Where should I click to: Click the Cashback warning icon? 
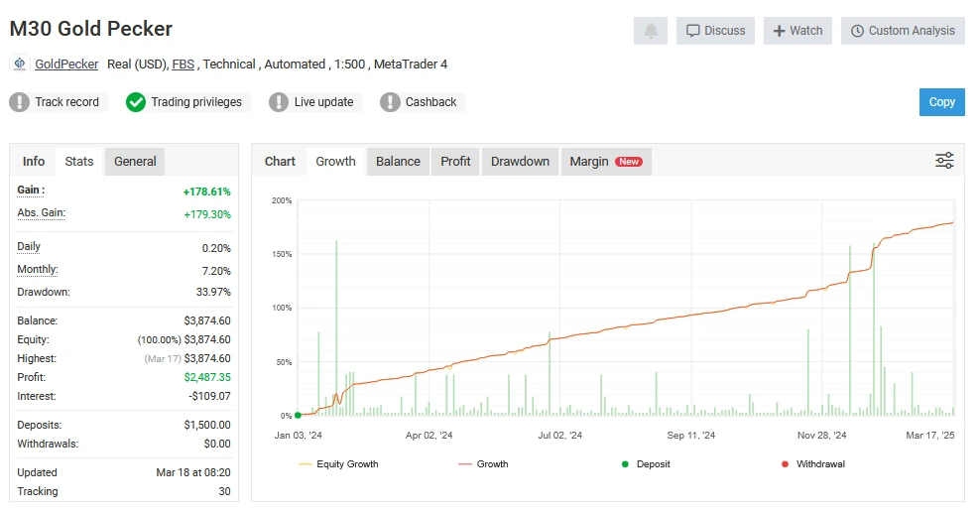[x=391, y=102]
